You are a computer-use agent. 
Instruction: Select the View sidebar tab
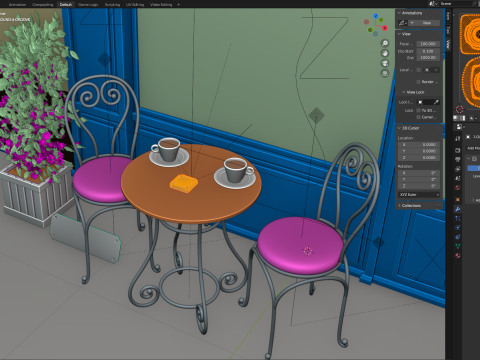448,44
